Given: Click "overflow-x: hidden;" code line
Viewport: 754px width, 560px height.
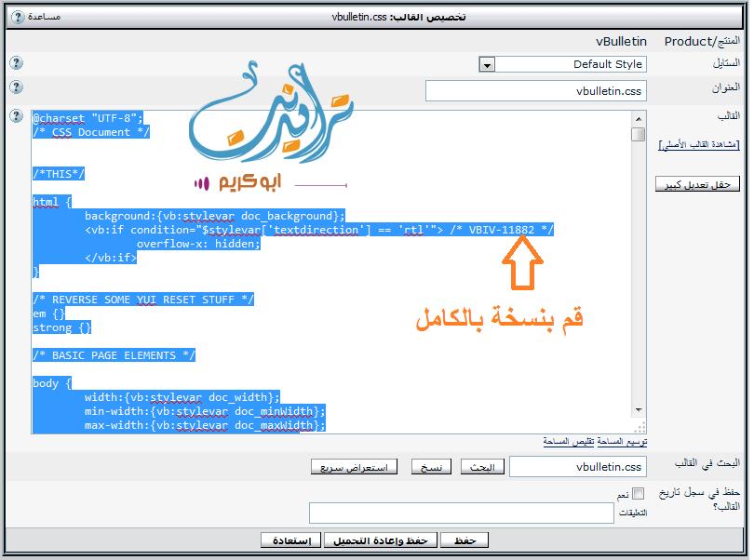Looking at the screenshot, I should pyautogui.click(x=198, y=244).
